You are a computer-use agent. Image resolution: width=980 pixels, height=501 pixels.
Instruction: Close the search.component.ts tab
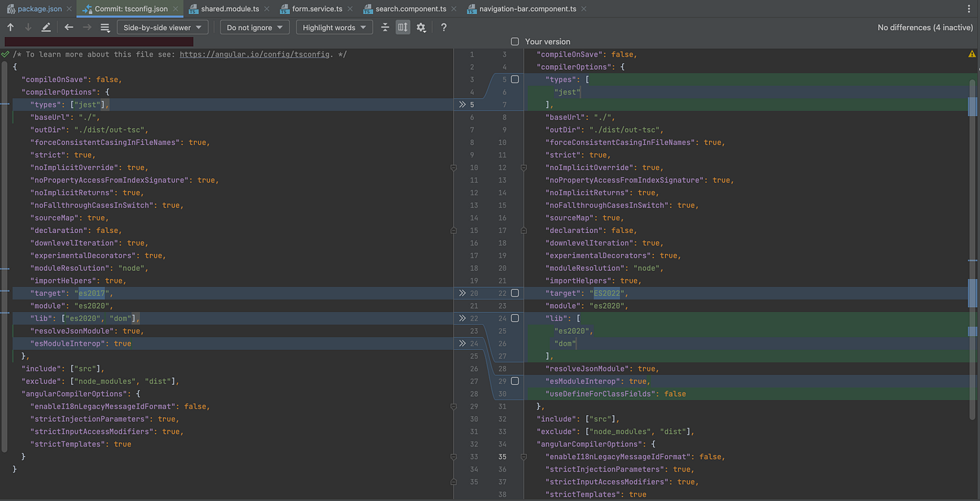[x=454, y=9]
